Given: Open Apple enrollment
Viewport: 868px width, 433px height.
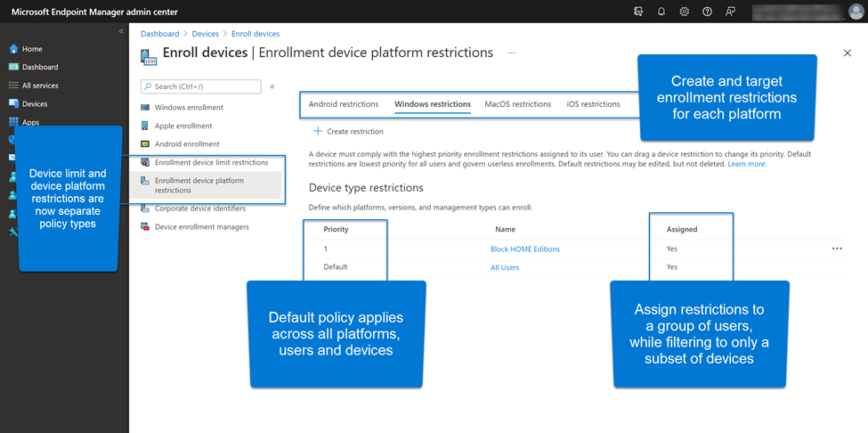Looking at the screenshot, I should click(x=183, y=126).
